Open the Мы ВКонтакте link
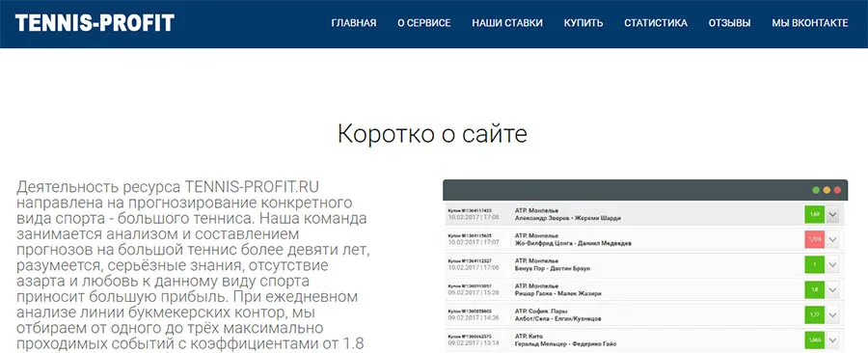The image size is (868, 353). click(x=810, y=23)
